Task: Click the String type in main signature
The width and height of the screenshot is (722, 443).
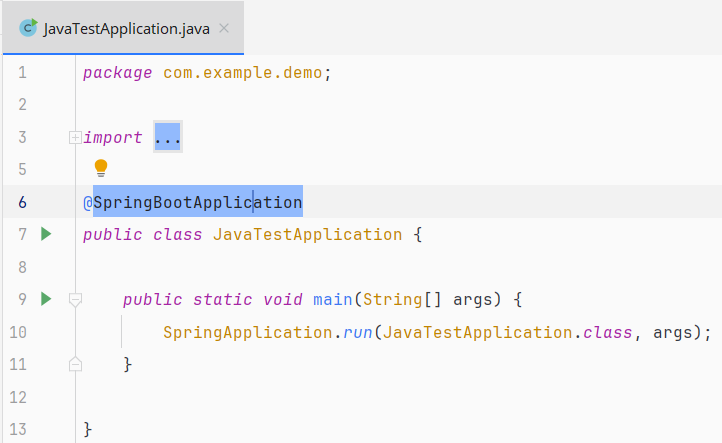Action: [393, 299]
